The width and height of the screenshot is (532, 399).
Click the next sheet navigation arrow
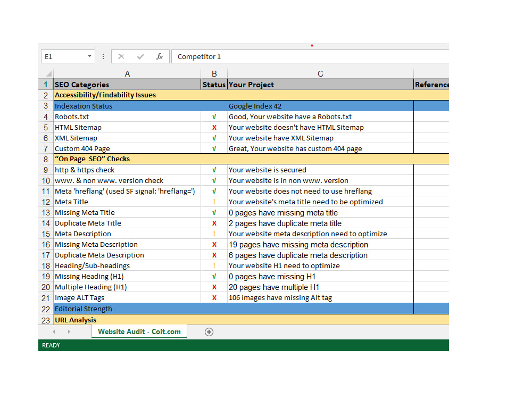(69, 331)
